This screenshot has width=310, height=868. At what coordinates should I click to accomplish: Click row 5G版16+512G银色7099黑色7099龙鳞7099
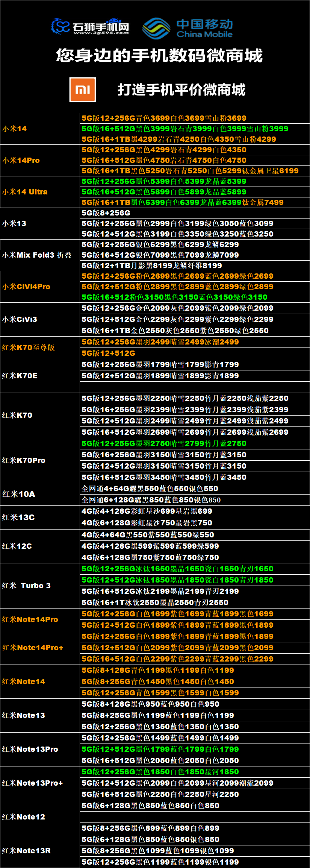195,255
